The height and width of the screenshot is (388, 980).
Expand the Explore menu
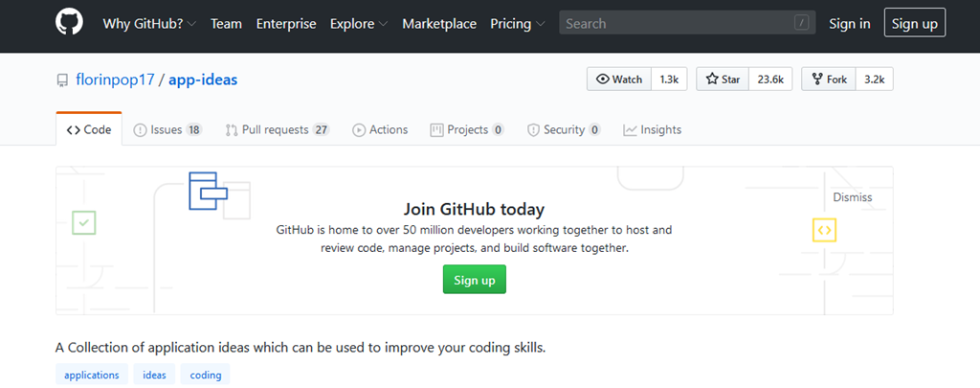coord(359,24)
